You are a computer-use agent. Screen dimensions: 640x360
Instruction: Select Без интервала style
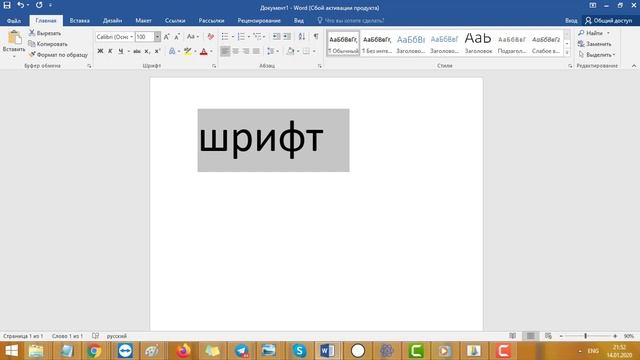click(x=377, y=44)
